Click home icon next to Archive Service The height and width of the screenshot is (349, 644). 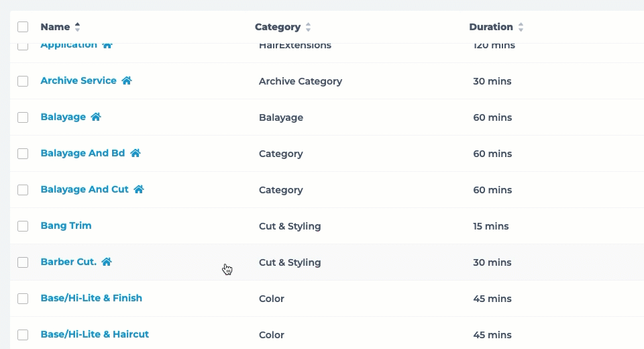point(127,81)
